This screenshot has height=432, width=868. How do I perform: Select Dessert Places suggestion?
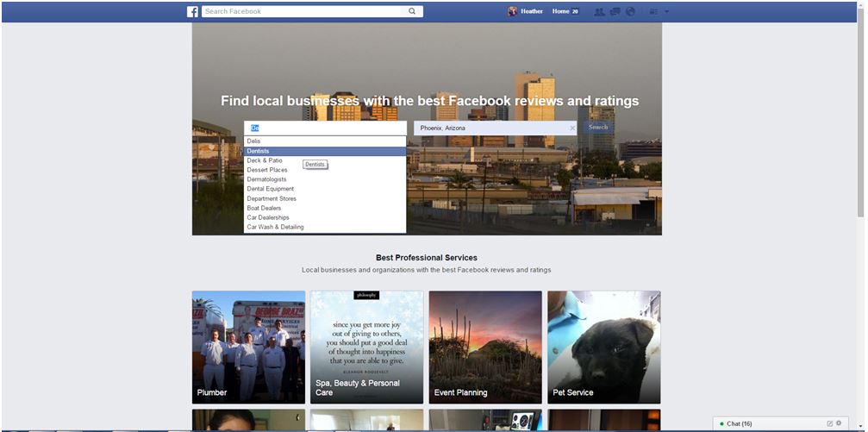[x=325, y=170]
